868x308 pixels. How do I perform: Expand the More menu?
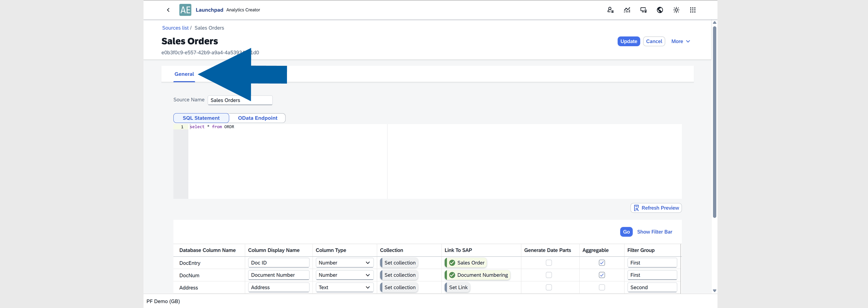(x=680, y=41)
